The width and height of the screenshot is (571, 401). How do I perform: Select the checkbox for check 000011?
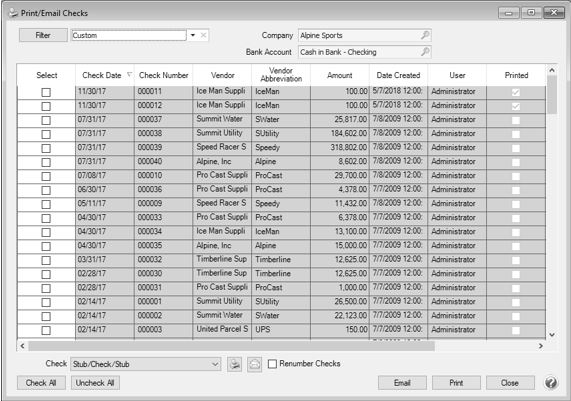pyautogui.click(x=46, y=93)
